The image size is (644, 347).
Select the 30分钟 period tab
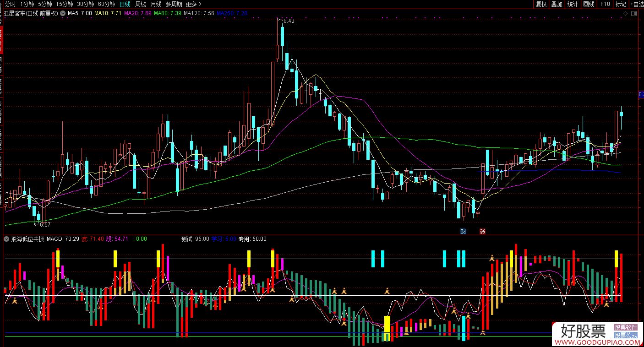pos(86,4)
